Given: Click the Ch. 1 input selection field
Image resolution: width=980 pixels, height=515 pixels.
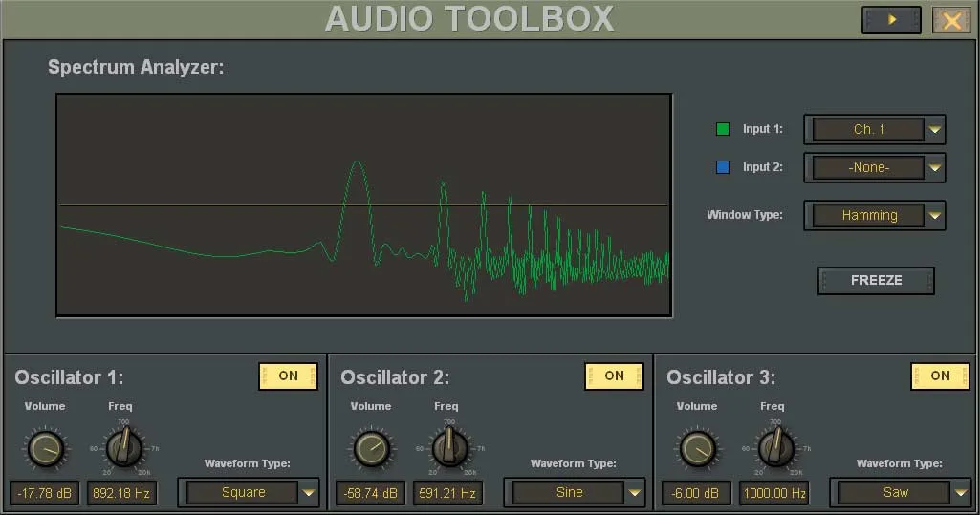Looking at the screenshot, I should (x=869, y=130).
